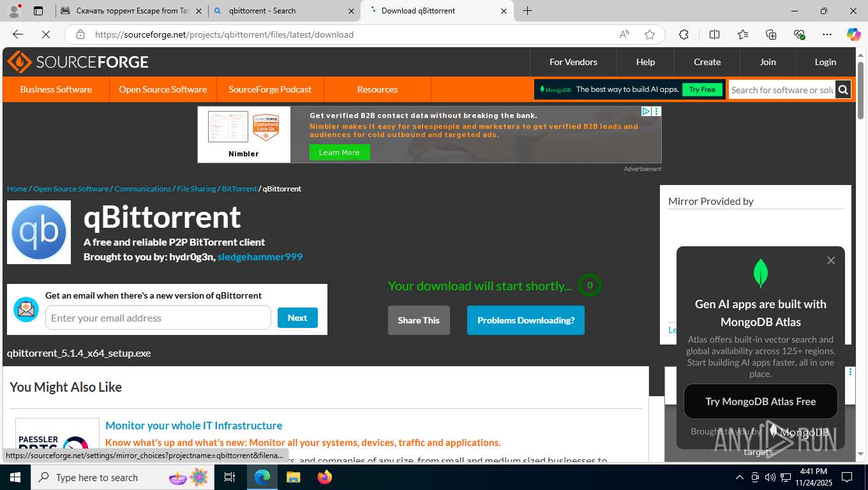
Task: Open BitTorrent breadcrumb link
Action: point(239,189)
